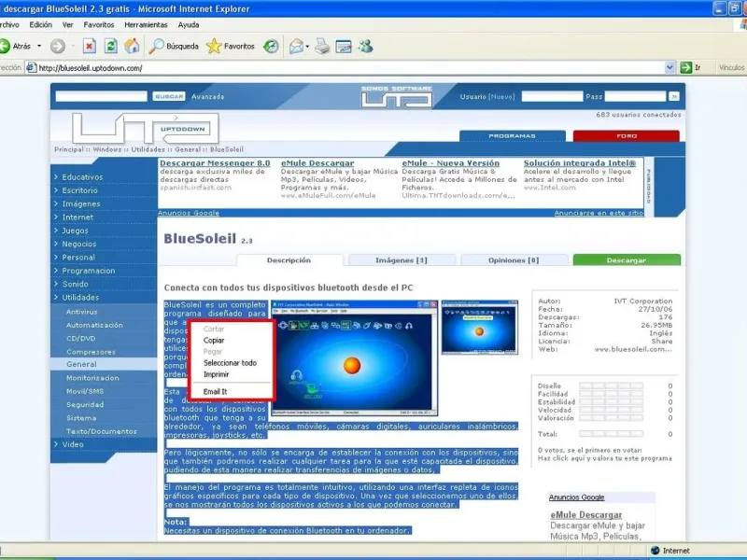This screenshot has width=747, height=560.
Task: Open the Avanzada search link
Action: (x=207, y=96)
